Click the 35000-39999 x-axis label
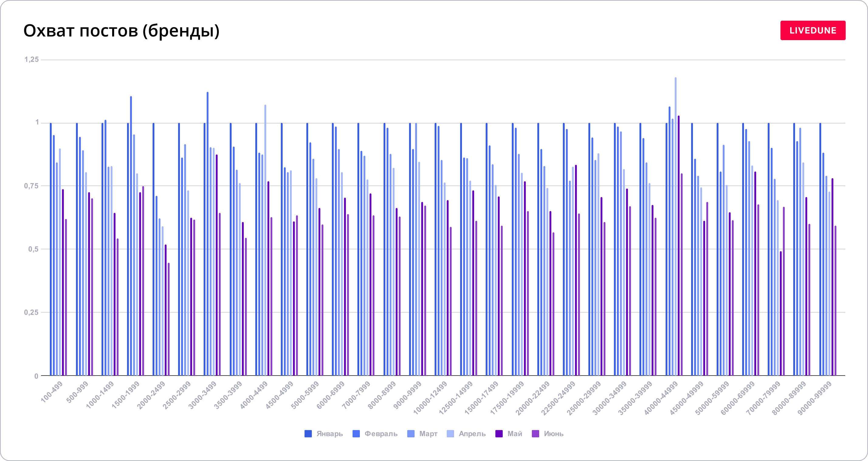This screenshot has height=461, width=868. 635,398
